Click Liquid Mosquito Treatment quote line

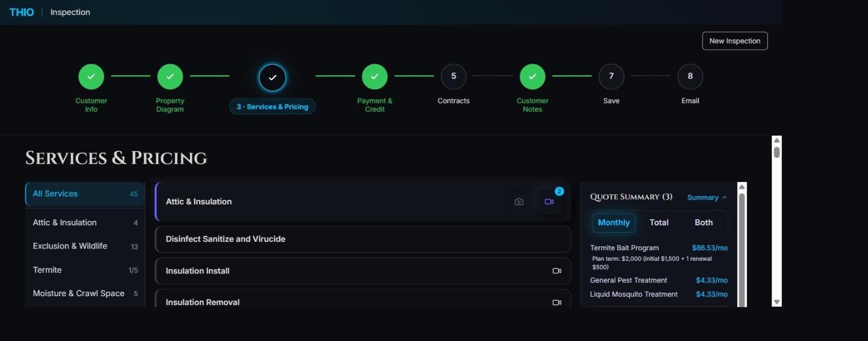[x=659, y=294]
